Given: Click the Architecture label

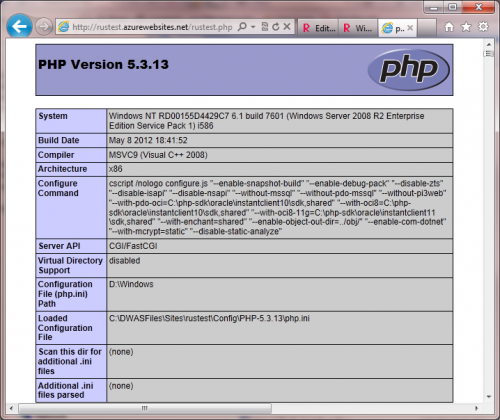Looking at the screenshot, I should (62, 169).
